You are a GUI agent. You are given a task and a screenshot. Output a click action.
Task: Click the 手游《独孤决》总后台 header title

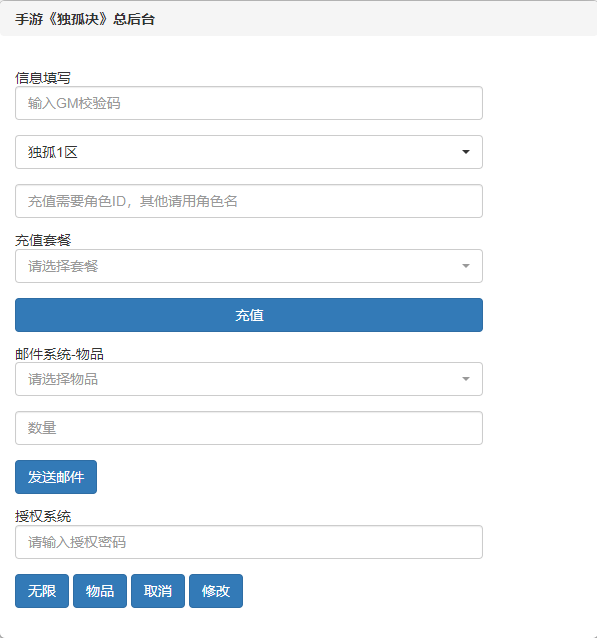coord(85,19)
